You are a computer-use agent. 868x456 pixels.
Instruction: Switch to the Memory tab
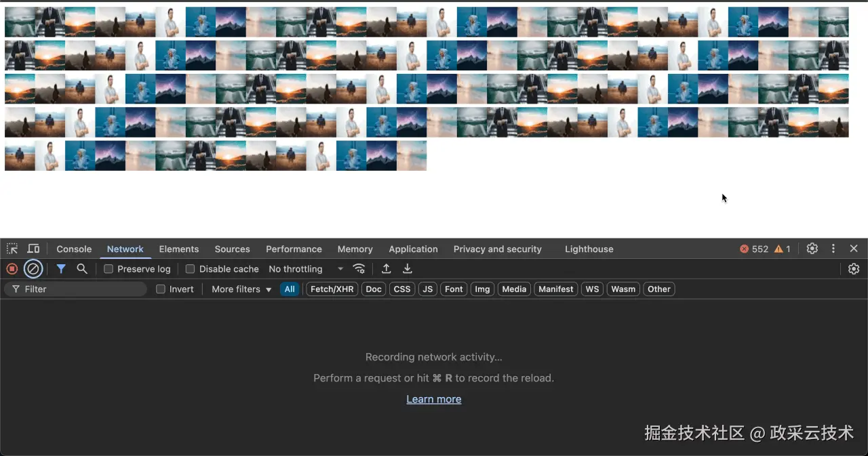click(355, 249)
